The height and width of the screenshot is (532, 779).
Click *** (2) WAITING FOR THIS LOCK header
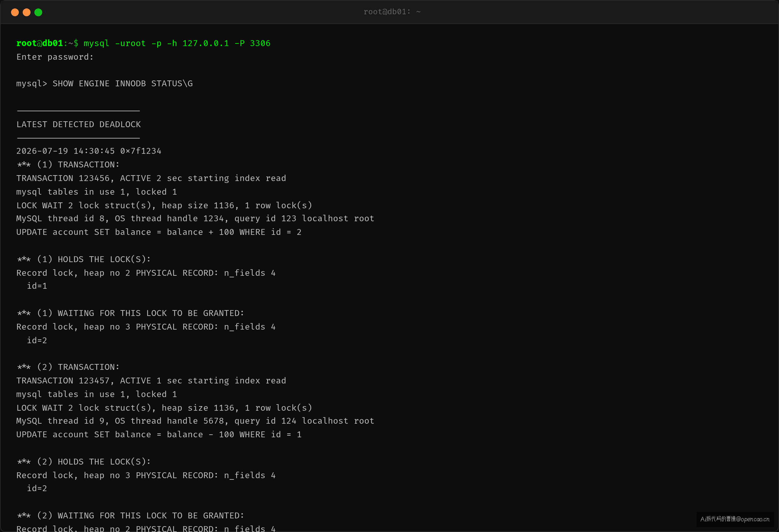tap(130, 516)
